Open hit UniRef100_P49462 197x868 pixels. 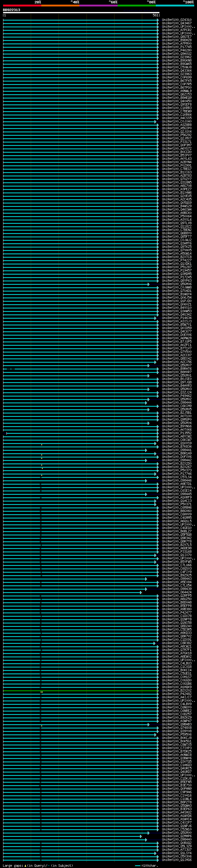tap(177, 396)
